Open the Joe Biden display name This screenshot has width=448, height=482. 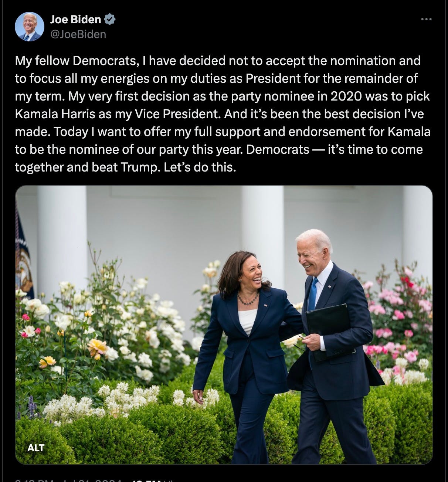coord(75,19)
